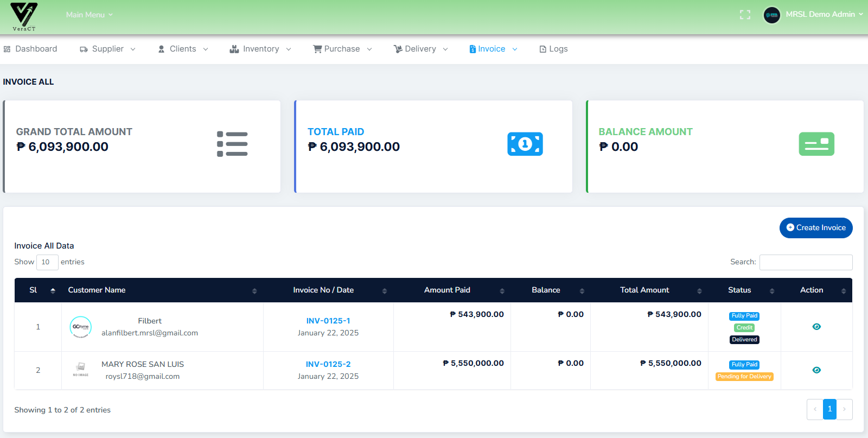Click the Supplier truck icon
This screenshot has height=438, width=868.
pyautogui.click(x=84, y=49)
